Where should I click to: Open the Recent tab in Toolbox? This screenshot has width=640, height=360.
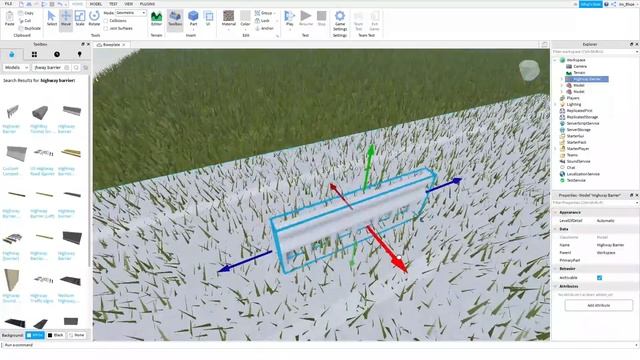(57, 54)
